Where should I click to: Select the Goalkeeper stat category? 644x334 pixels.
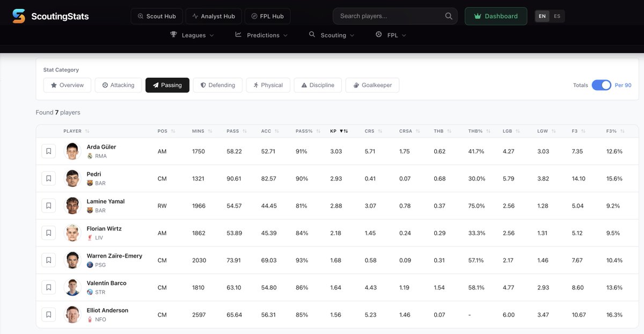pyautogui.click(x=372, y=85)
